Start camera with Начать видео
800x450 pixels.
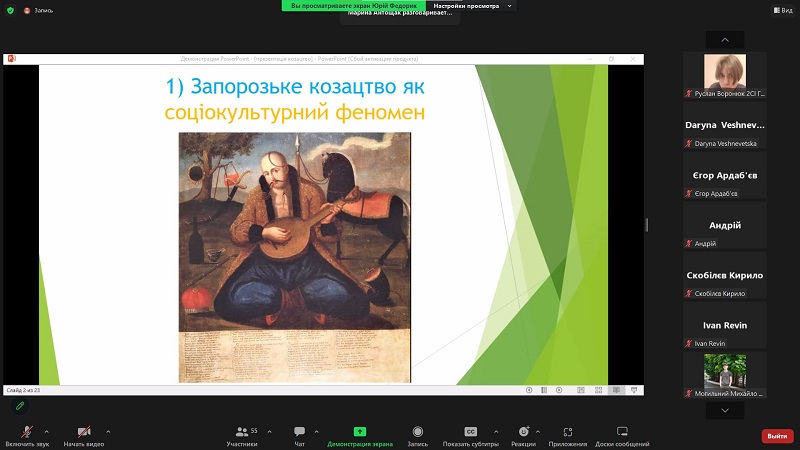tap(84, 436)
